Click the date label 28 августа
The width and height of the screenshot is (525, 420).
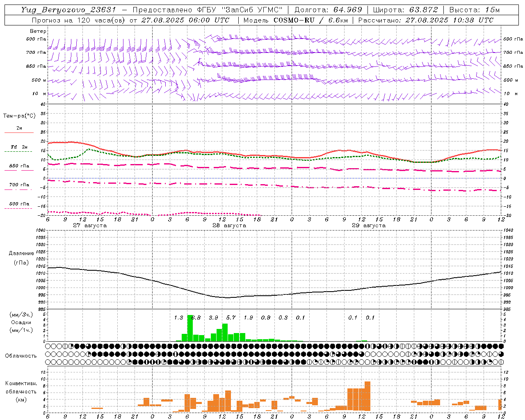pyautogui.click(x=229, y=226)
